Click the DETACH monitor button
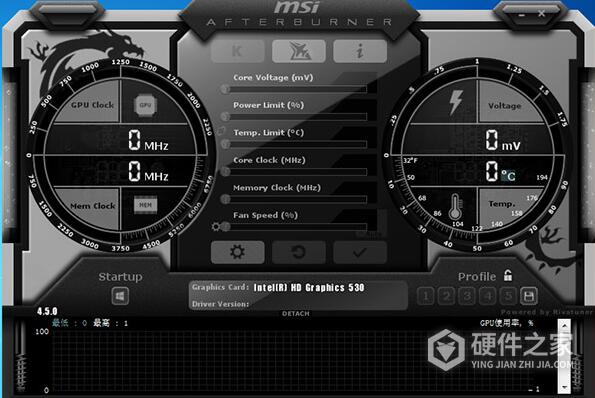Screen dimensions: 595x398 pyautogui.click(x=296, y=313)
